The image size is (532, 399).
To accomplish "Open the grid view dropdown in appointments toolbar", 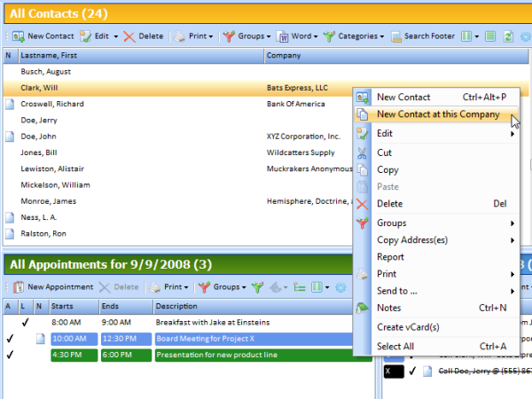I will click(327, 287).
